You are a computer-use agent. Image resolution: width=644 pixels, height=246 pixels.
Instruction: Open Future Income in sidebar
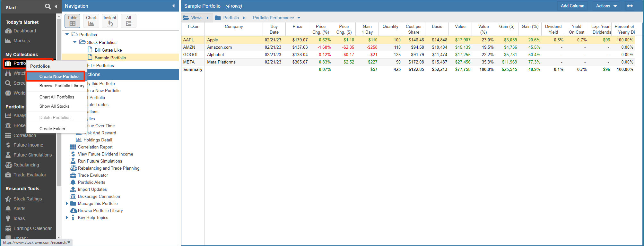tap(28, 145)
